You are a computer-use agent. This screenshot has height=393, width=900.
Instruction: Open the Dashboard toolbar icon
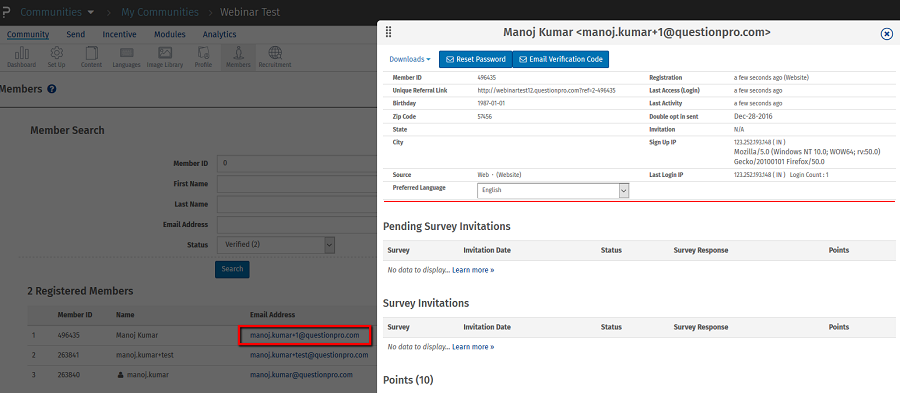click(21, 57)
